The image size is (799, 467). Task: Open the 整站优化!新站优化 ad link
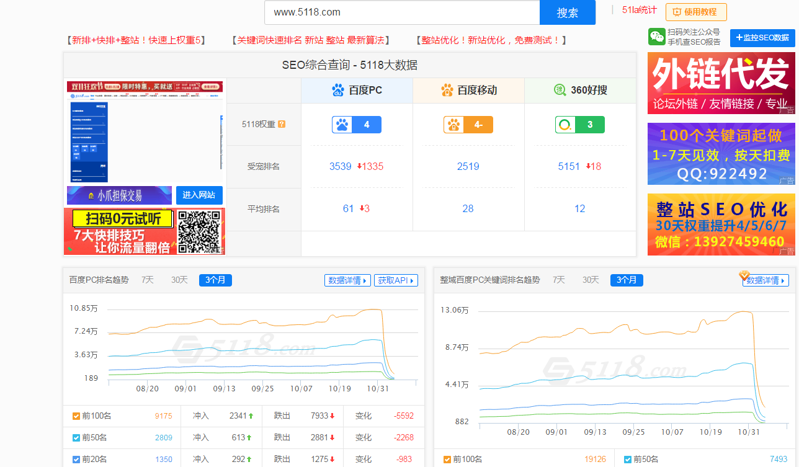click(491, 40)
